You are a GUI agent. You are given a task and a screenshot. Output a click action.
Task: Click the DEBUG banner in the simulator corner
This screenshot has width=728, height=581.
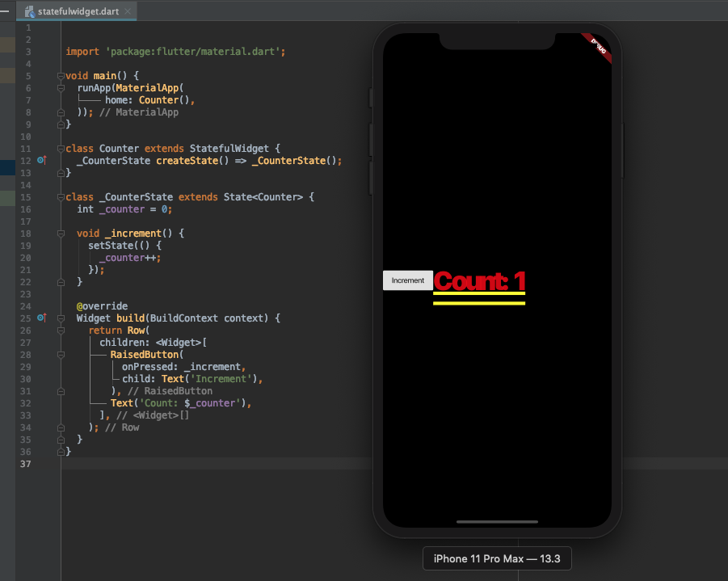coord(598,47)
